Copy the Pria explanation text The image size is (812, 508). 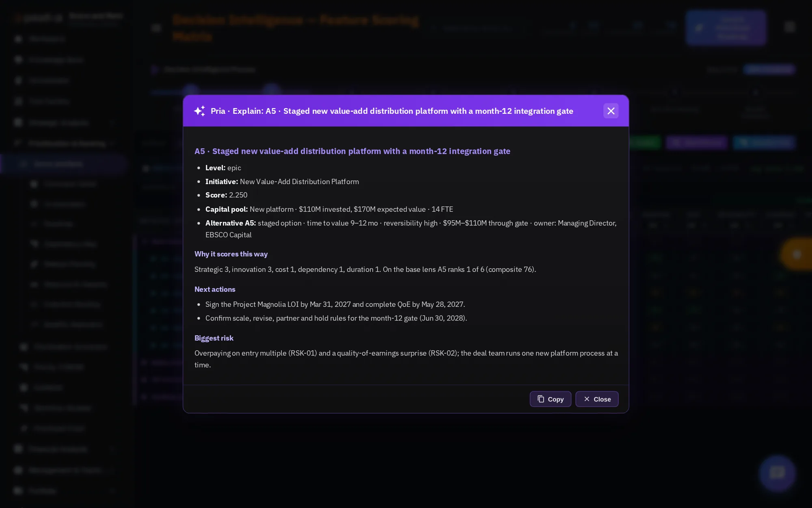550,399
